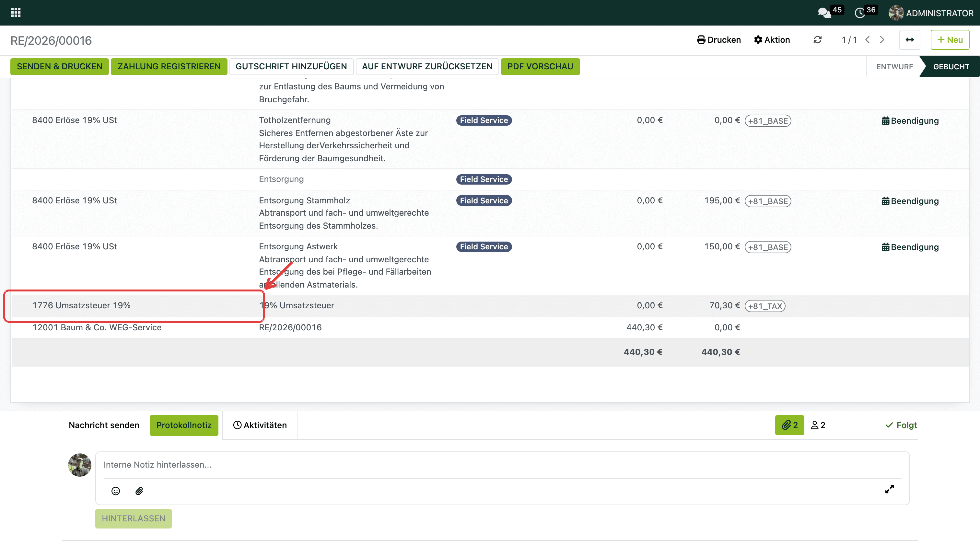Viewport: 980px width, 557px height.
Task: Select the Entwurf status stage
Action: click(x=894, y=67)
